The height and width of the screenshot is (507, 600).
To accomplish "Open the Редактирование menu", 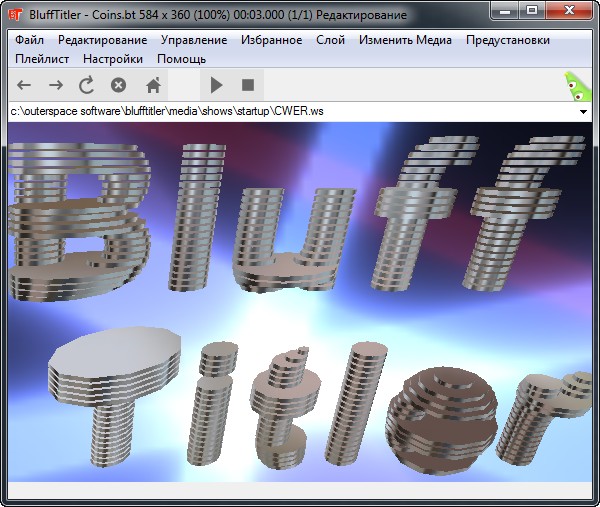I will point(102,40).
